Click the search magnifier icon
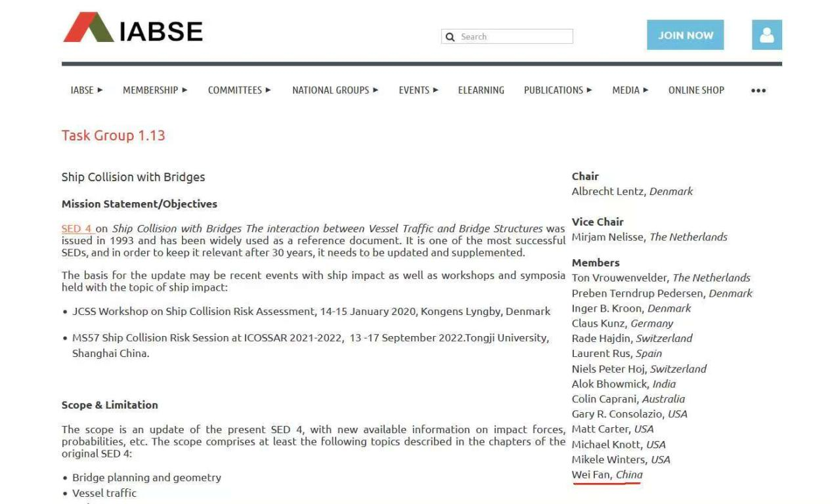832x504 pixels. pos(450,37)
